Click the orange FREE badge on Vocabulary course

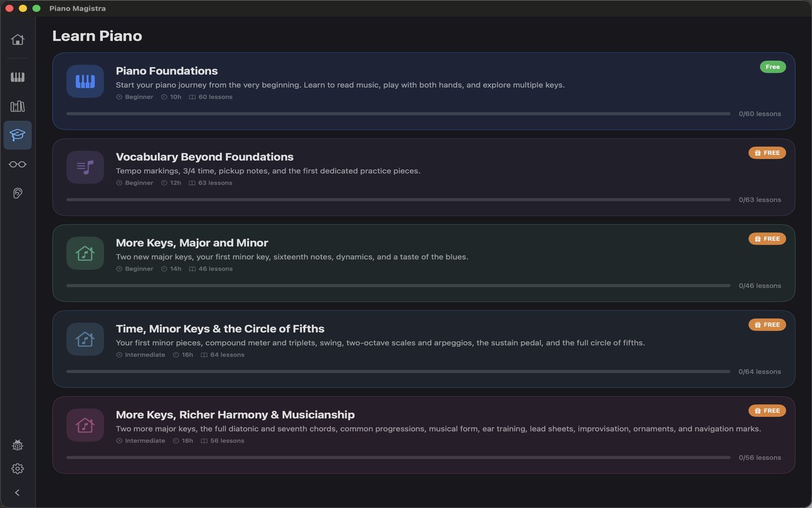(x=767, y=153)
